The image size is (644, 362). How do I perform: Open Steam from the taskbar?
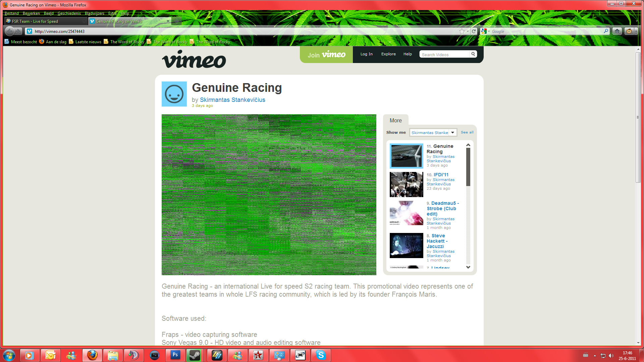click(195, 355)
